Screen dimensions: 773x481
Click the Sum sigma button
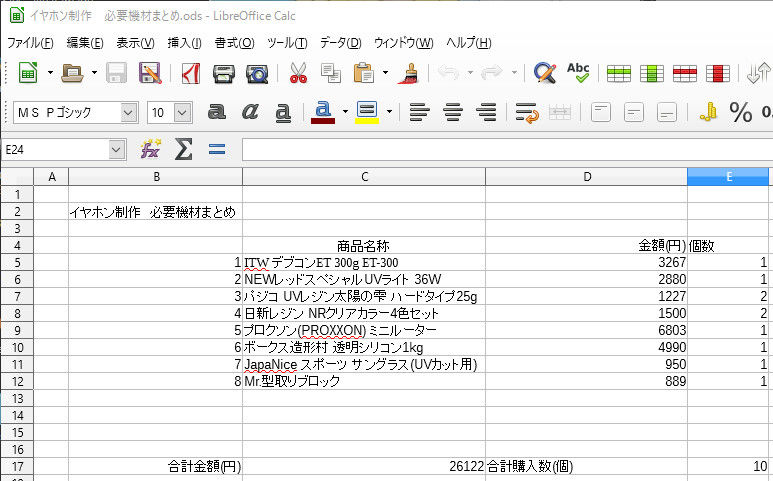click(x=183, y=149)
